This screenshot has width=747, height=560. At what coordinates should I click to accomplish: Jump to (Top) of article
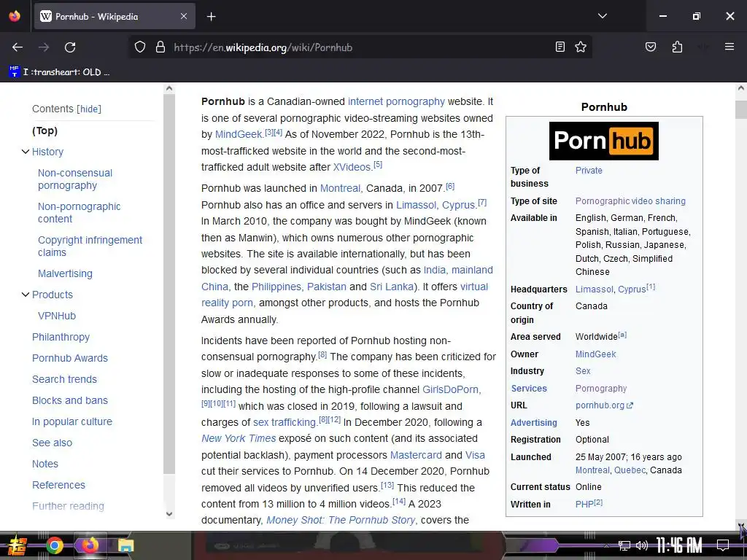point(44,131)
